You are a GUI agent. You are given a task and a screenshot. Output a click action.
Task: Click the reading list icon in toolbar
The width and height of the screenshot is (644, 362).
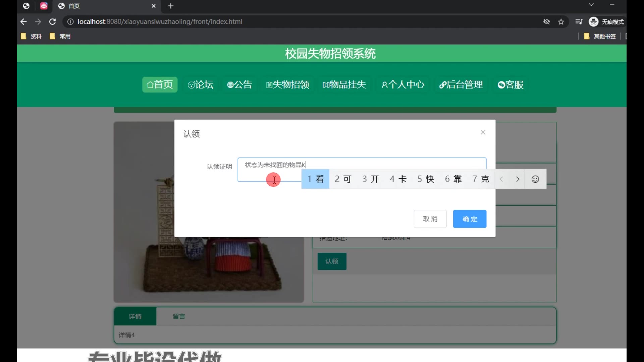coord(579,22)
